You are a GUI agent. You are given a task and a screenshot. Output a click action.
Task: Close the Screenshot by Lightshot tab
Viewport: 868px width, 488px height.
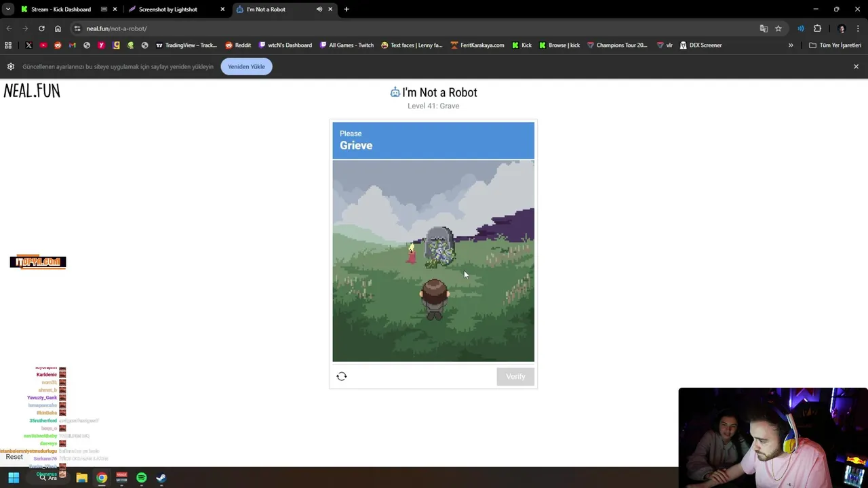222,9
